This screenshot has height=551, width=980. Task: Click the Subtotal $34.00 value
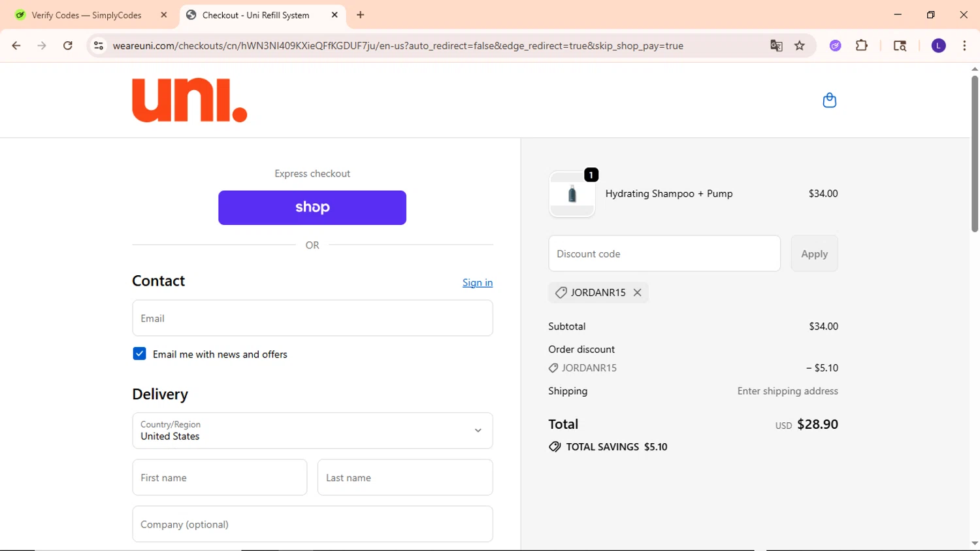click(x=823, y=326)
